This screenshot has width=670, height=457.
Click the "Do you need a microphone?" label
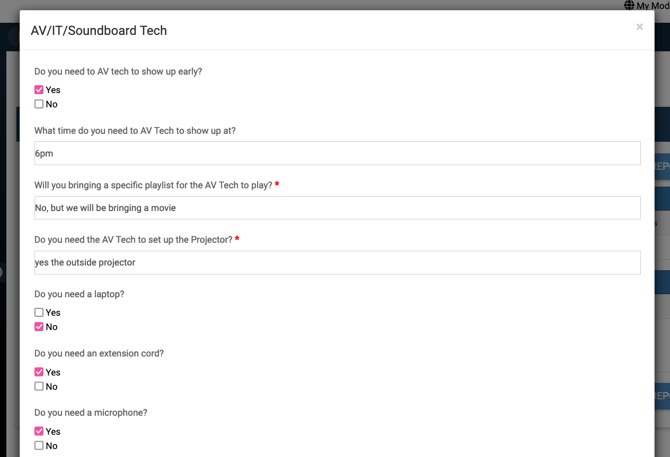pyautogui.click(x=90, y=412)
